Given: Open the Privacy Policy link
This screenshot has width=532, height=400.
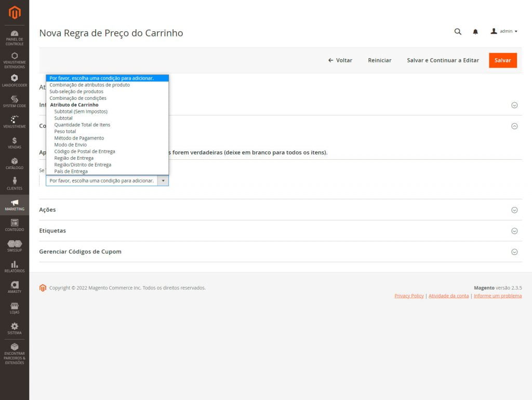Looking at the screenshot, I should [409, 296].
